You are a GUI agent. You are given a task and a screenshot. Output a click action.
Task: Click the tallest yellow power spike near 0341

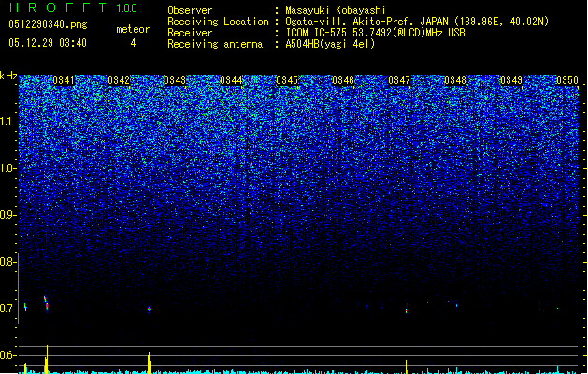47,359
